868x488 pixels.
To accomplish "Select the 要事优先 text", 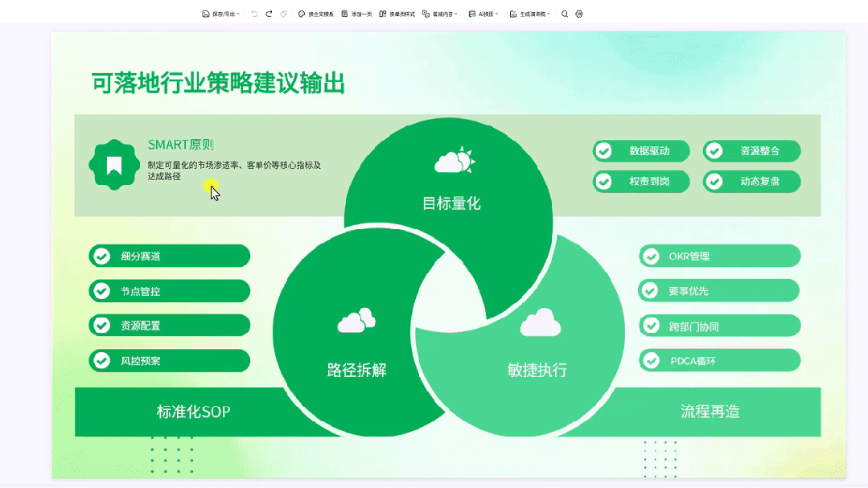I will point(688,291).
